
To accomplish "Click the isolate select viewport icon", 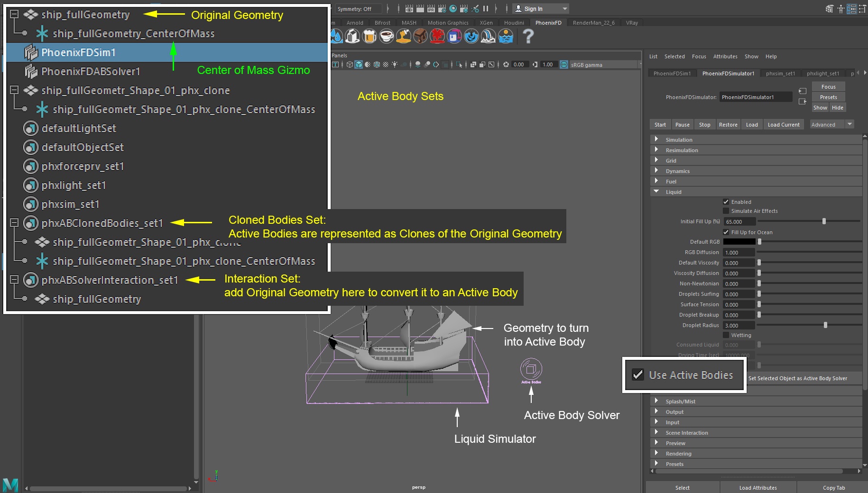I will tap(459, 64).
